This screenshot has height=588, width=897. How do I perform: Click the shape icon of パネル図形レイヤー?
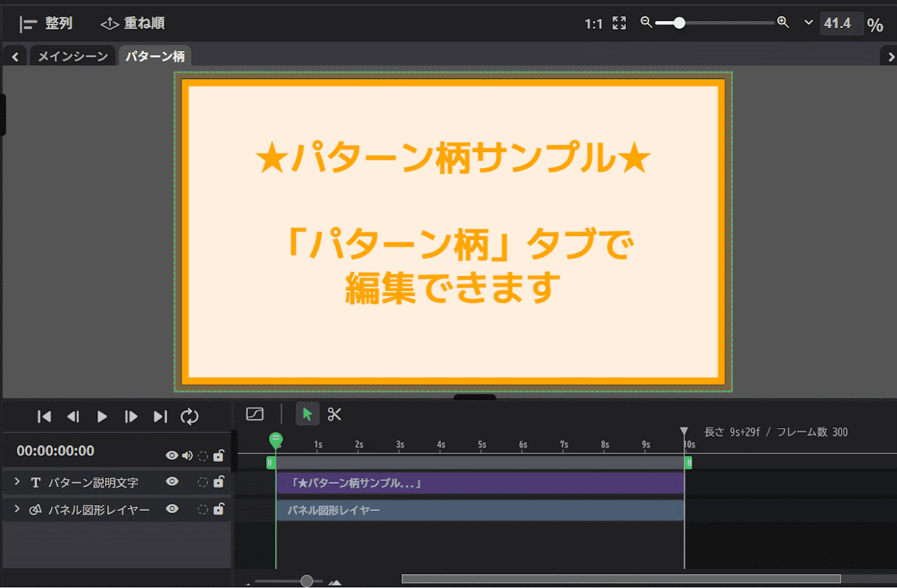click(36, 510)
